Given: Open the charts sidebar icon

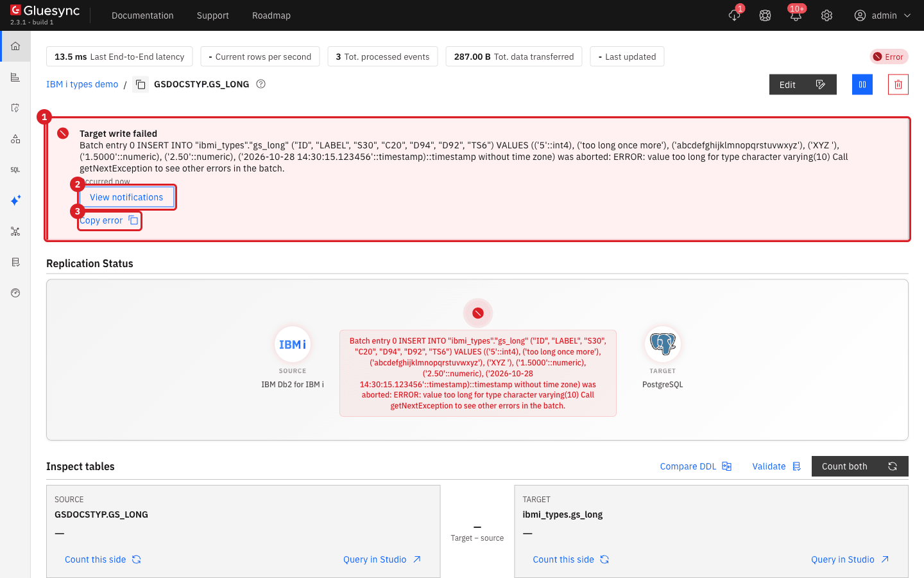Looking at the screenshot, I should 15,77.
